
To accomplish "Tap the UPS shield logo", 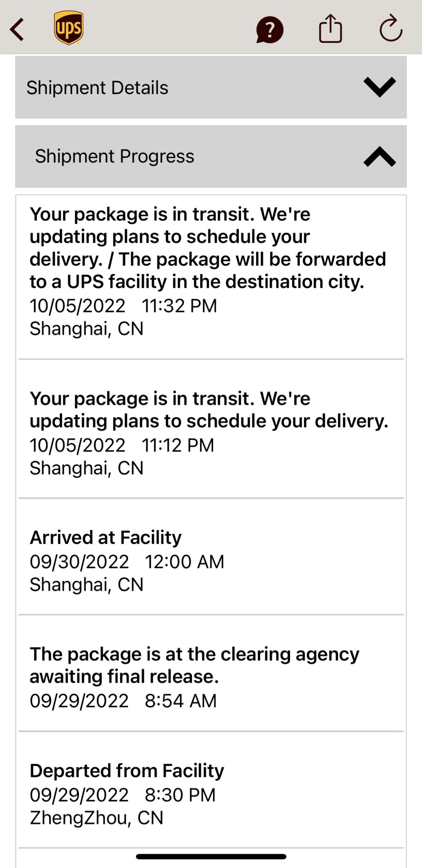I will (x=69, y=28).
